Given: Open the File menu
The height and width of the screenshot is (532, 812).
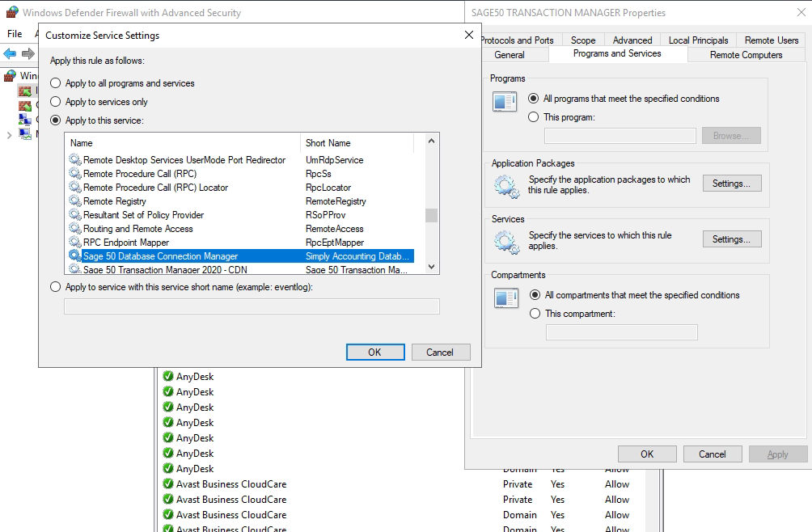Looking at the screenshot, I should 15,34.
